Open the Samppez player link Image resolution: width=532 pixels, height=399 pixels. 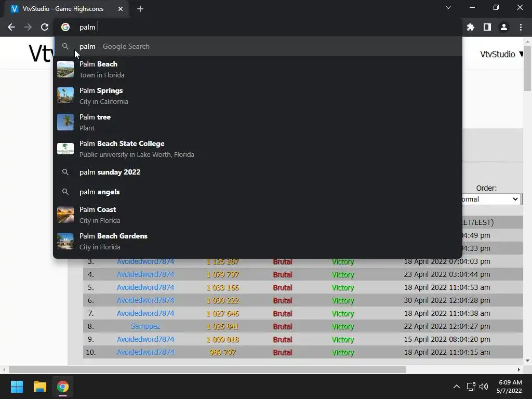click(x=145, y=326)
